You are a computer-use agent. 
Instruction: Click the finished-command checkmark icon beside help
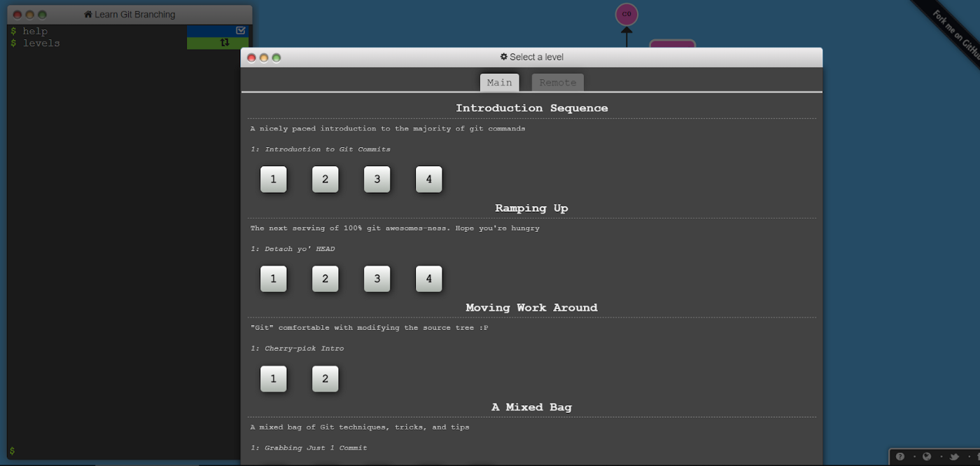click(x=241, y=31)
